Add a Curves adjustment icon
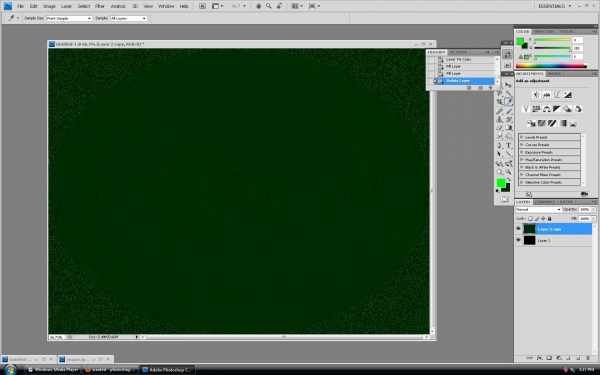This screenshot has width=600, height=375. tap(557, 95)
